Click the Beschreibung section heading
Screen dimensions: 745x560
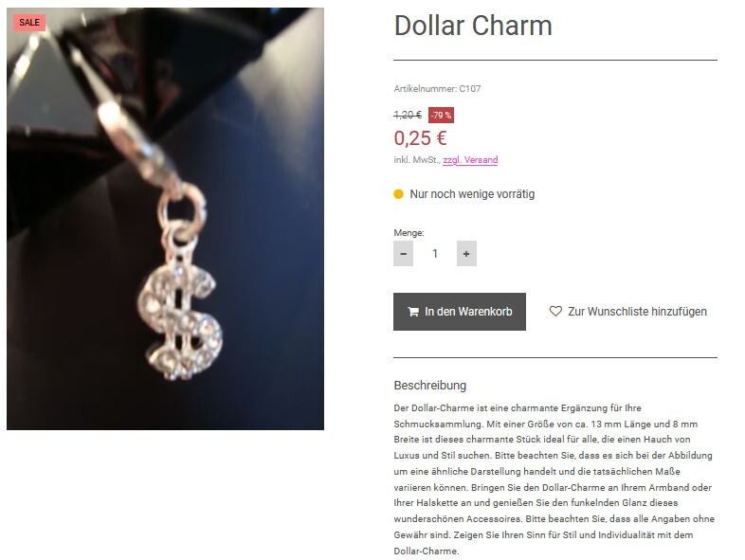coord(430,386)
